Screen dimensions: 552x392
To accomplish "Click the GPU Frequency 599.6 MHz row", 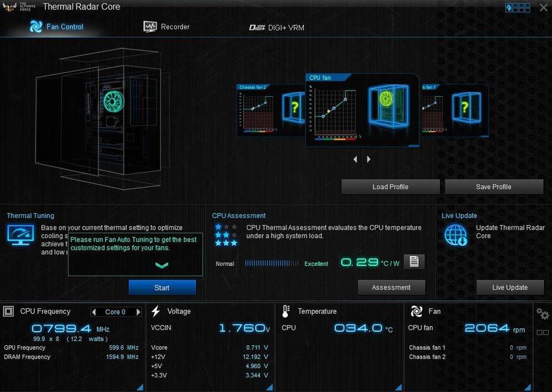I will click(x=71, y=348).
